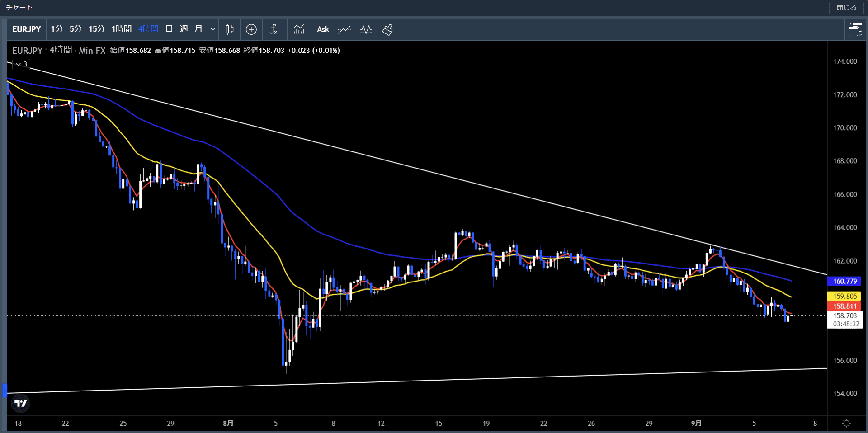Screen dimensions: 868x433
Task: Expand the timeframe dropdown arrow
Action: (212, 29)
